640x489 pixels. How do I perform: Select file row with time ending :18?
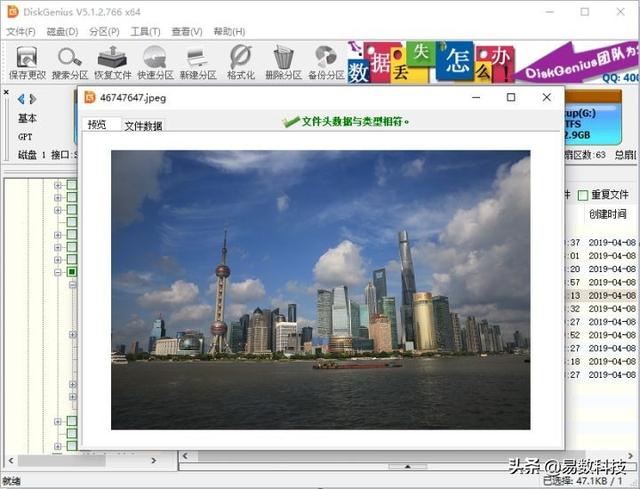tap(602, 361)
